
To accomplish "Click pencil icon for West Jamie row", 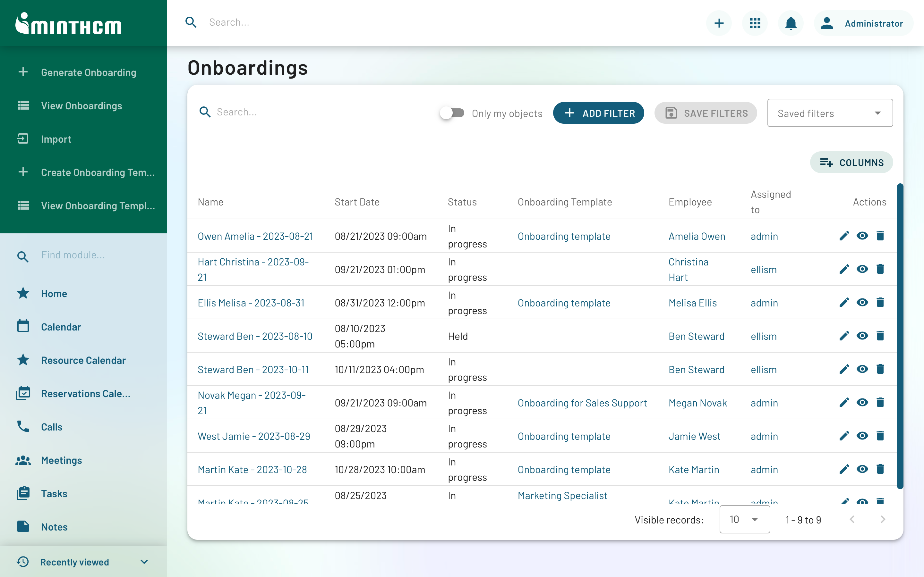I will click(844, 436).
